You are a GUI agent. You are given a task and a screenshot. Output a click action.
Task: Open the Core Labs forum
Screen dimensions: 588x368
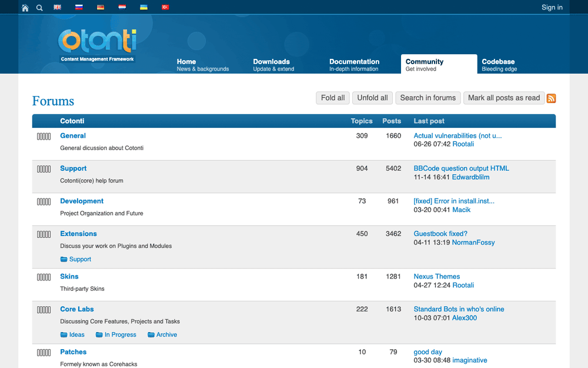pyautogui.click(x=77, y=310)
